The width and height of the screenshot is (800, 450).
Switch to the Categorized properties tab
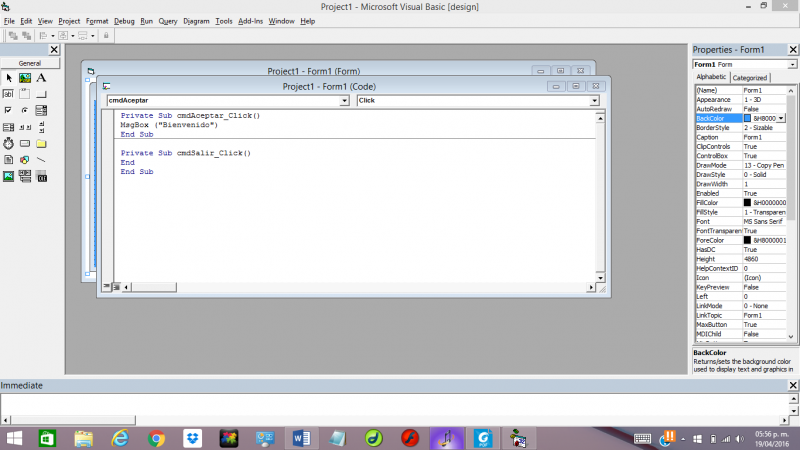click(749, 78)
